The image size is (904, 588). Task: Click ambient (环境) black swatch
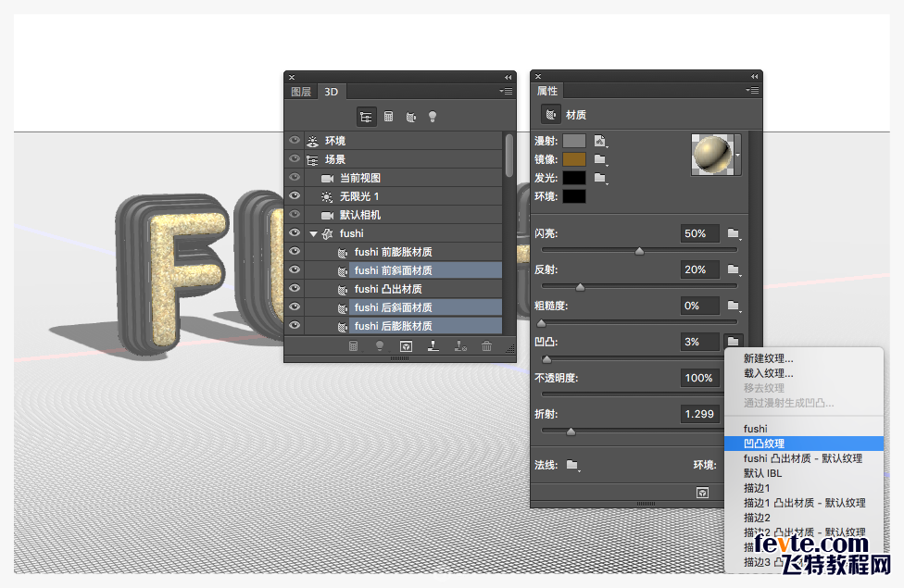pyautogui.click(x=574, y=196)
